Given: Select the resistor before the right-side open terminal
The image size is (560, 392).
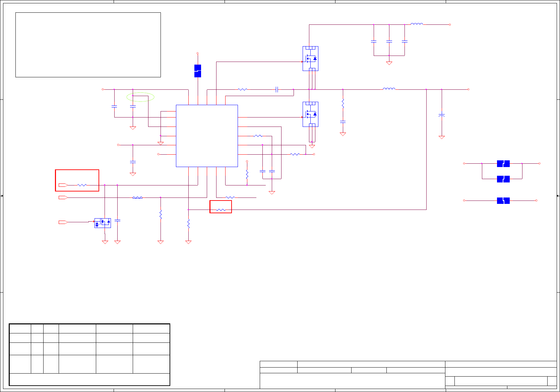Looking at the screenshot, I should (295, 154).
